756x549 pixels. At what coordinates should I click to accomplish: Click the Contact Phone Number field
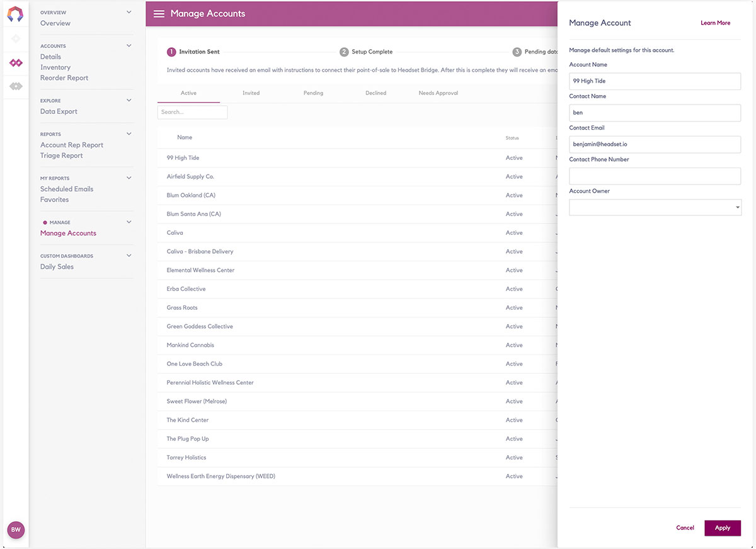point(655,176)
